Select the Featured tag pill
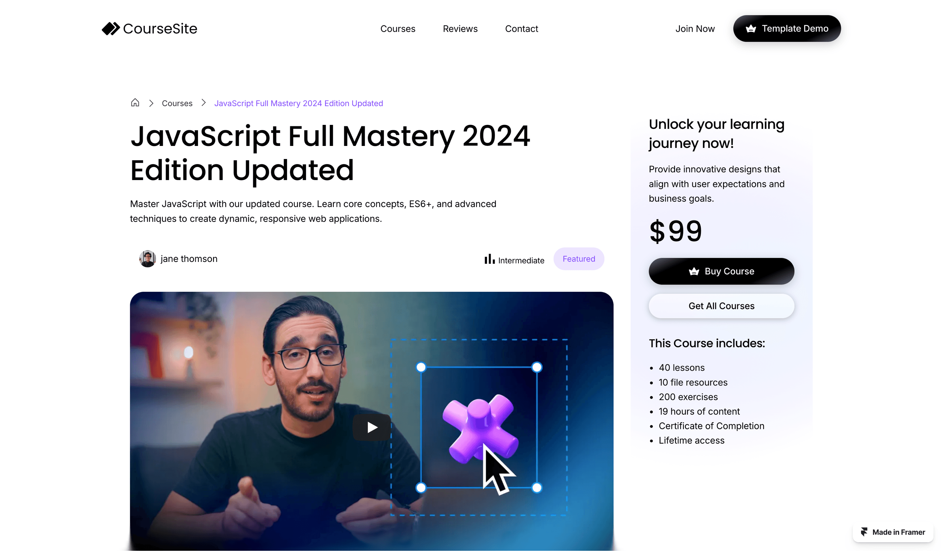This screenshot has height=560, width=941. (x=578, y=259)
